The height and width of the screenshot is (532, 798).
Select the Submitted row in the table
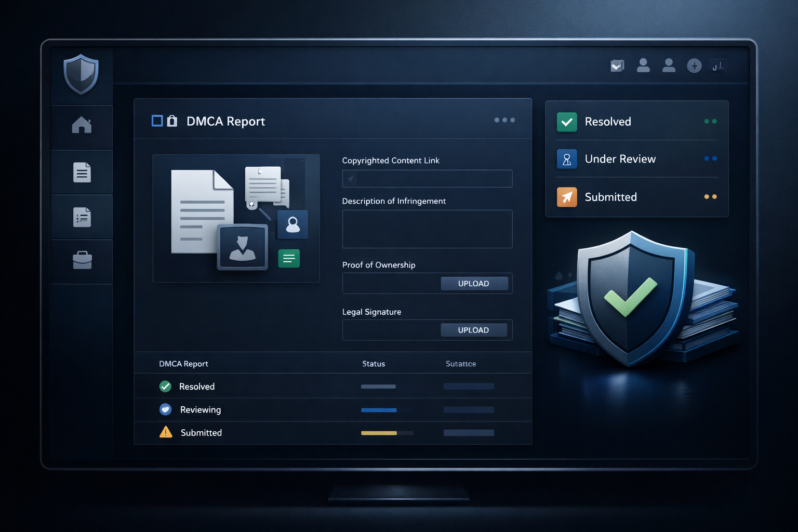point(332,433)
